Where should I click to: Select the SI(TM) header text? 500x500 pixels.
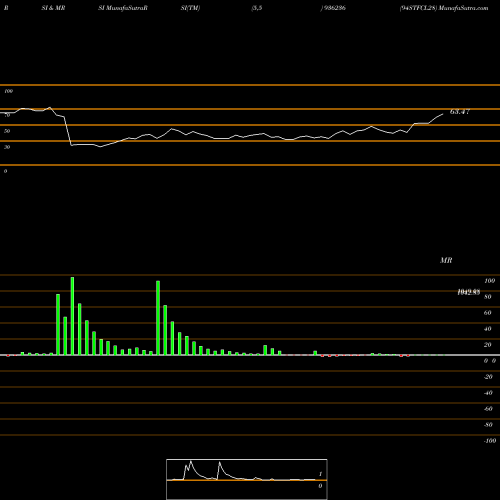tap(190, 8)
